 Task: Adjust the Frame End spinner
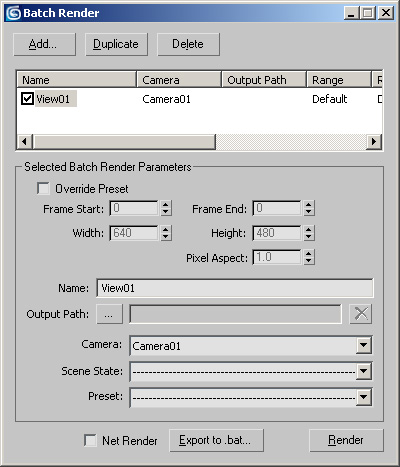(309, 208)
